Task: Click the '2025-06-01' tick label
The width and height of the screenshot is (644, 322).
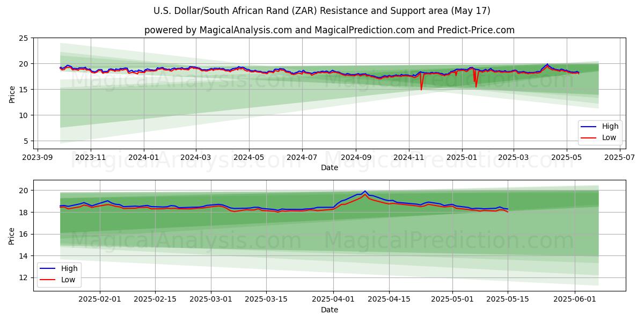Action: pyautogui.click(x=575, y=299)
